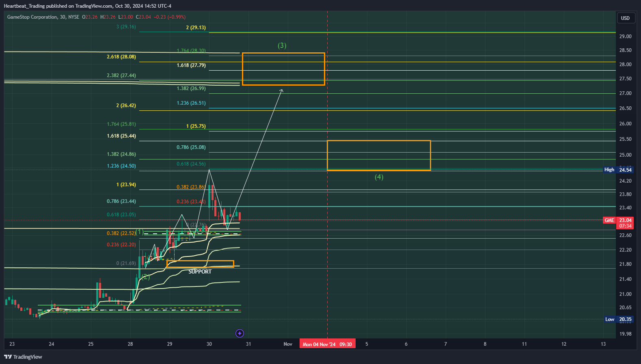641x364 pixels.
Task: Click the open value O23.26
Action: 90,17
